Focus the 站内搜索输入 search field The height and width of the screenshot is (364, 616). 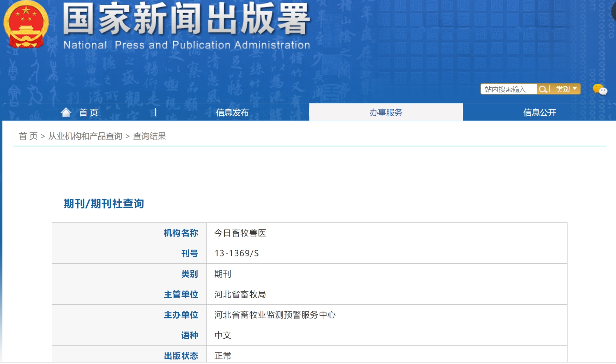tap(508, 89)
